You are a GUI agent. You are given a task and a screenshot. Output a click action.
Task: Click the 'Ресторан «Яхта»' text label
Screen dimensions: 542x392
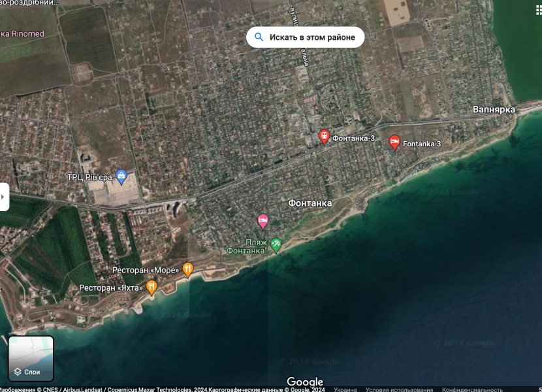(111, 288)
